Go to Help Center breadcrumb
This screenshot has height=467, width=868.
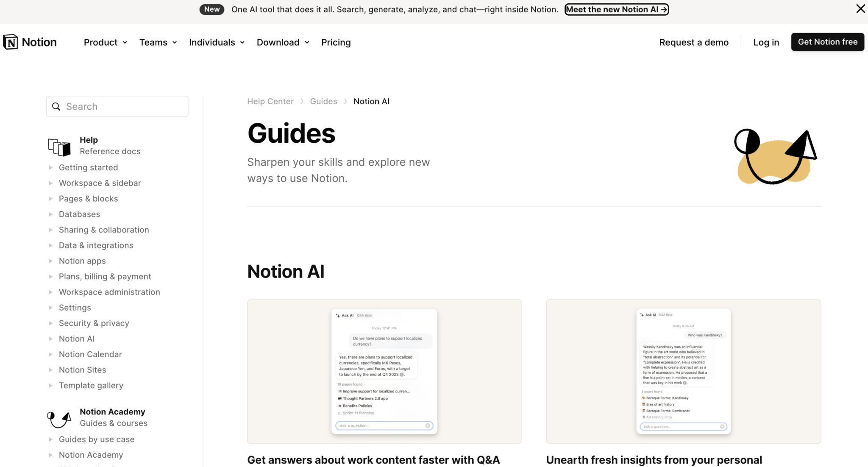(270, 101)
